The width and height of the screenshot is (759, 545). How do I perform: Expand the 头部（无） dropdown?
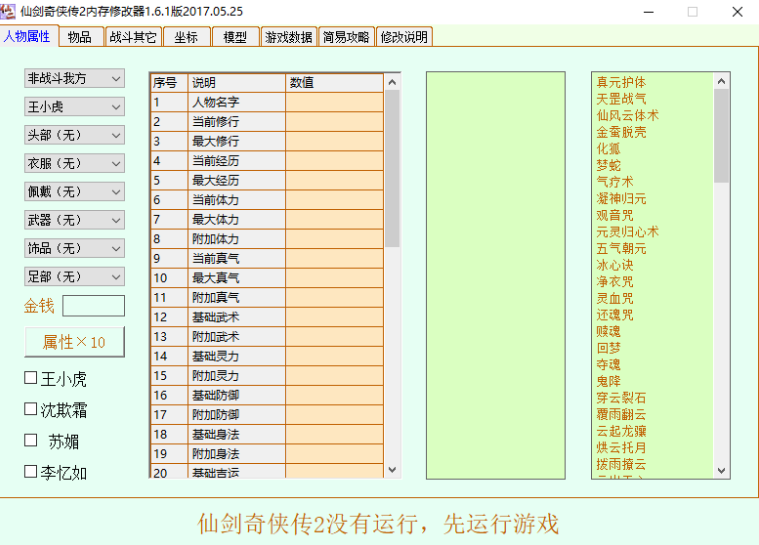pyautogui.click(x=74, y=135)
